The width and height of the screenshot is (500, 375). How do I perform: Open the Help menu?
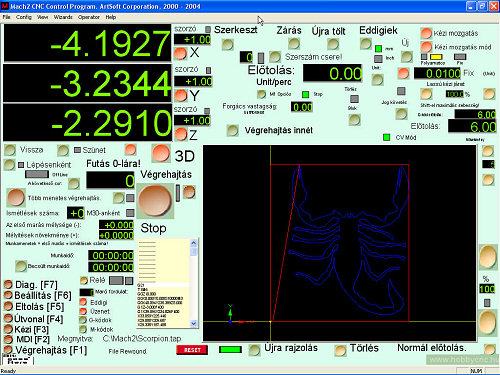tap(111, 17)
